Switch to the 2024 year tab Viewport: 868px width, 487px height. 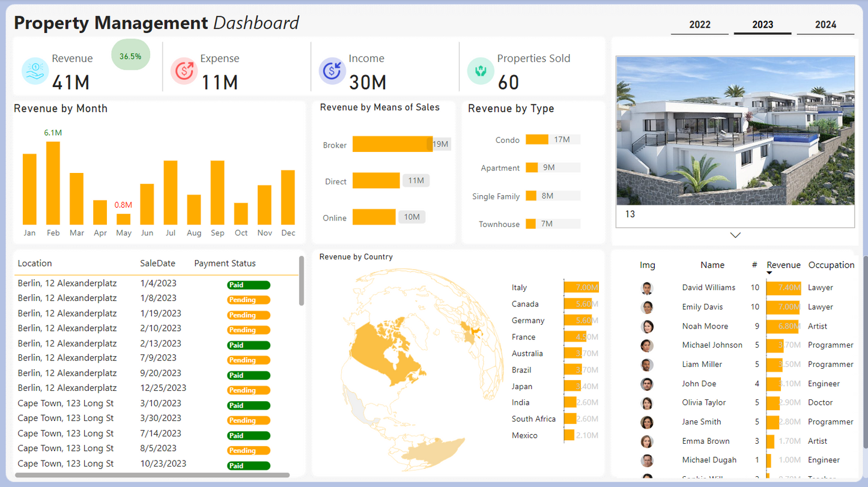click(x=825, y=25)
